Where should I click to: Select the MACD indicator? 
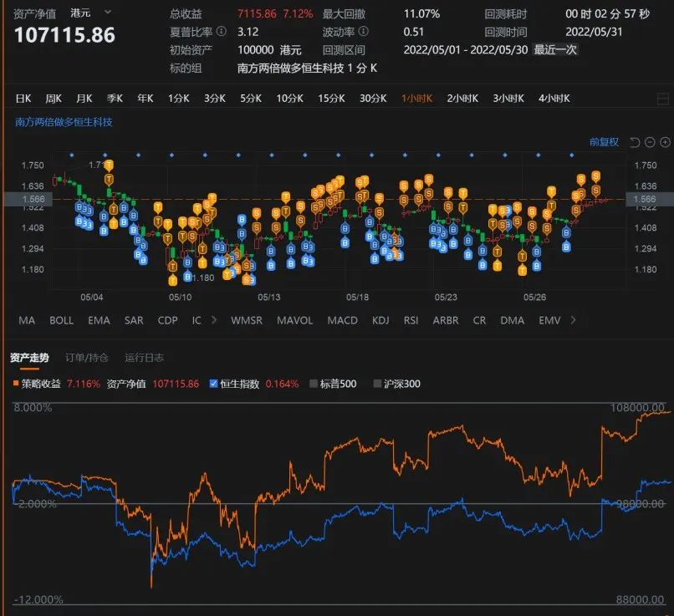[x=342, y=320]
